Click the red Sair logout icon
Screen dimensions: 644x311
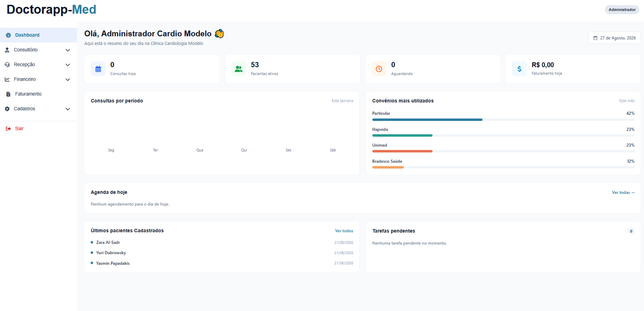(8, 129)
